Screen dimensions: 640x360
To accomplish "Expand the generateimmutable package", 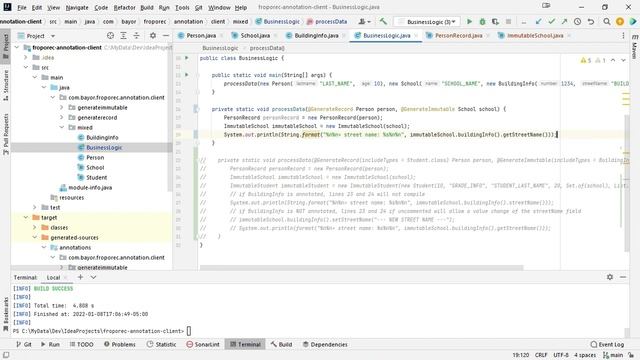I will 62,107.
